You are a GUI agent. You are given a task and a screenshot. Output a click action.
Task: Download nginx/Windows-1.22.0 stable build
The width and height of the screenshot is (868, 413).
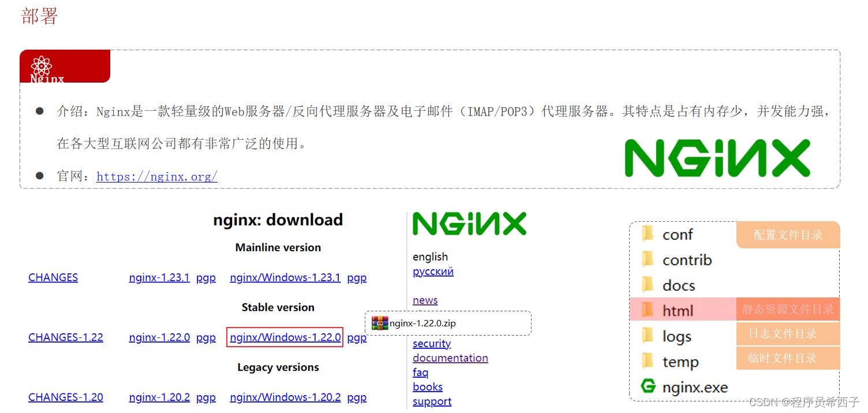pos(285,337)
